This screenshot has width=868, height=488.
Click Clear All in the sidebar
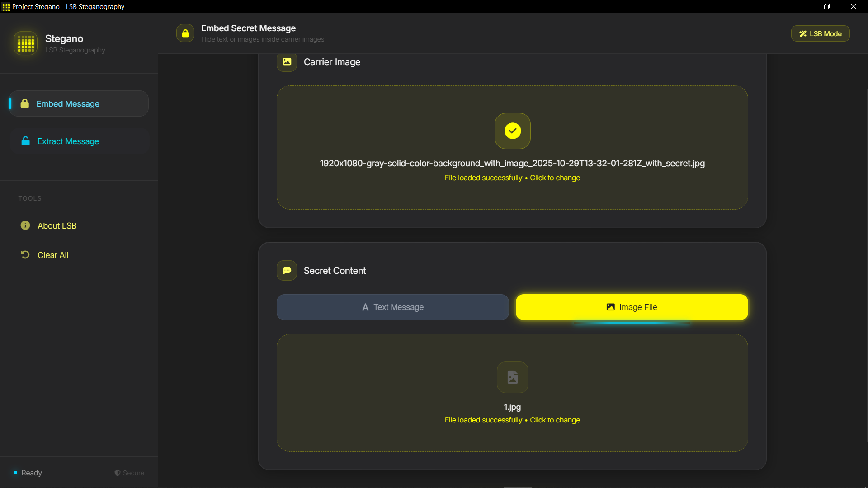(53, 255)
